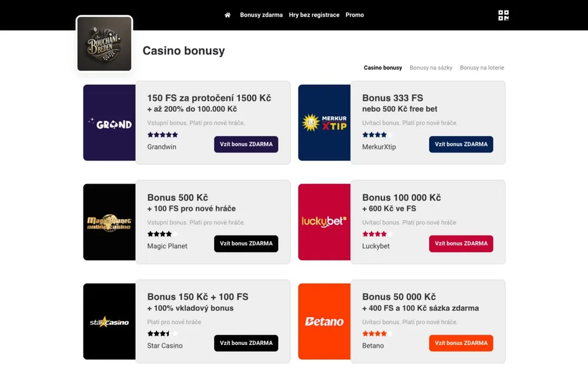The image size is (588, 368).
Task: Click the 'Betano' casino name
Action: click(373, 346)
